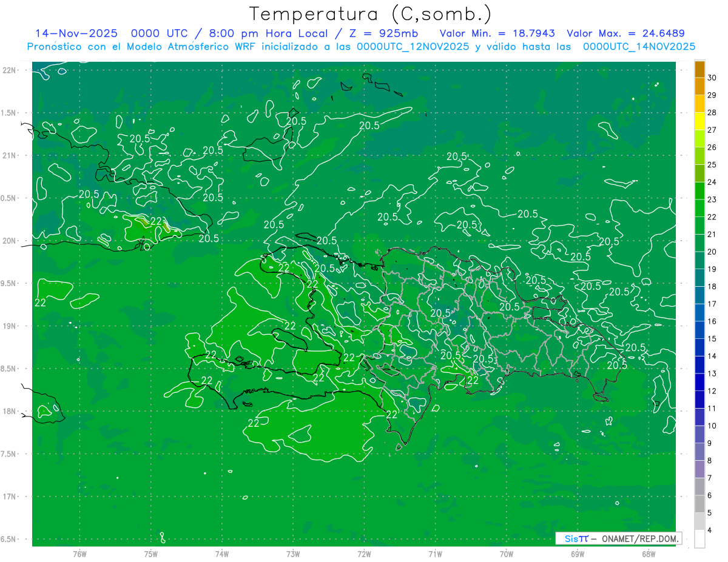
Task: Click the axis label '7.5N'
Action: [x=8, y=454]
